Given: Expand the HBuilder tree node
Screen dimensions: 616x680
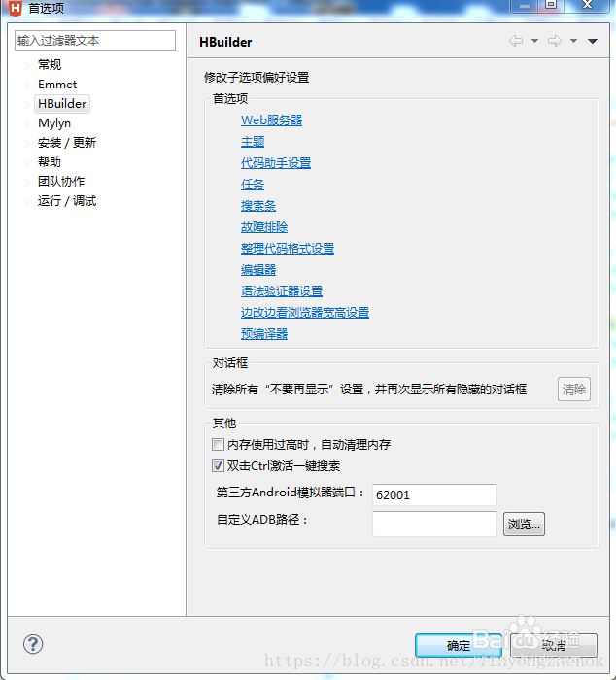Looking at the screenshot, I should click(x=27, y=104).
